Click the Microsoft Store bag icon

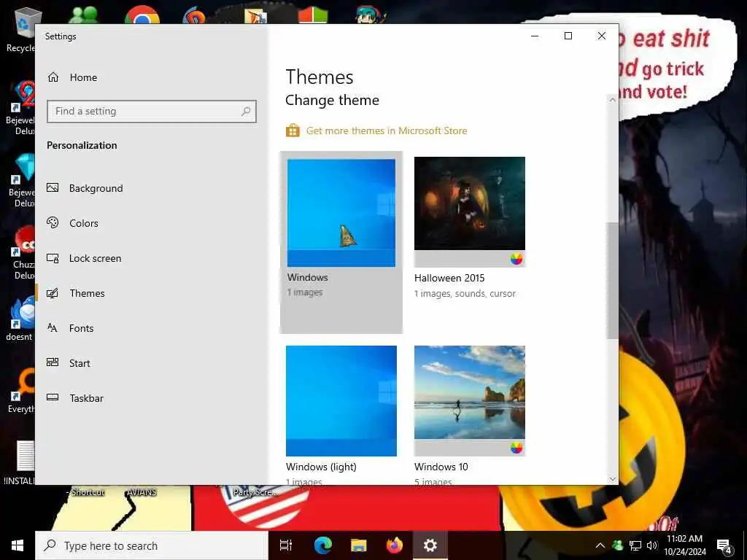click(293, 130)
